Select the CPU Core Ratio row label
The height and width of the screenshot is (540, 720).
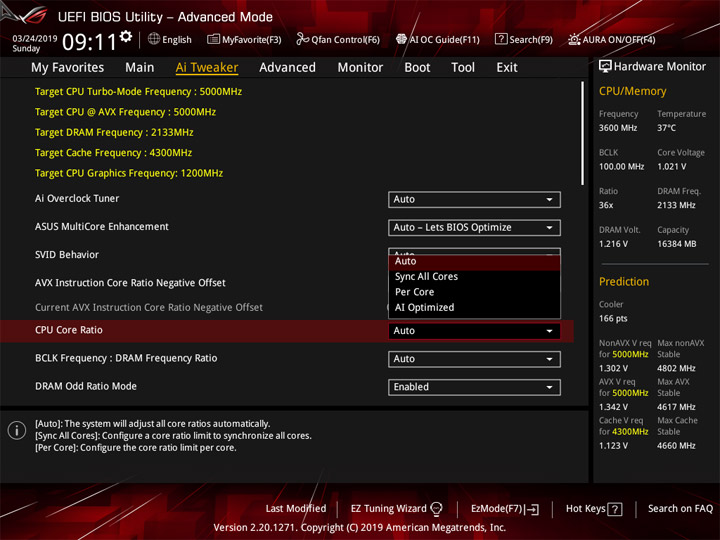[69, 330]
